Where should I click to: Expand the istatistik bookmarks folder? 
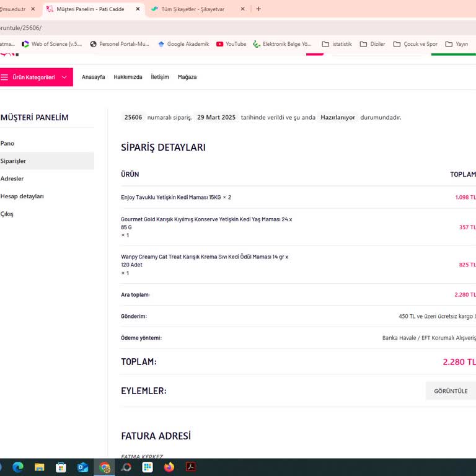point(337,44)
